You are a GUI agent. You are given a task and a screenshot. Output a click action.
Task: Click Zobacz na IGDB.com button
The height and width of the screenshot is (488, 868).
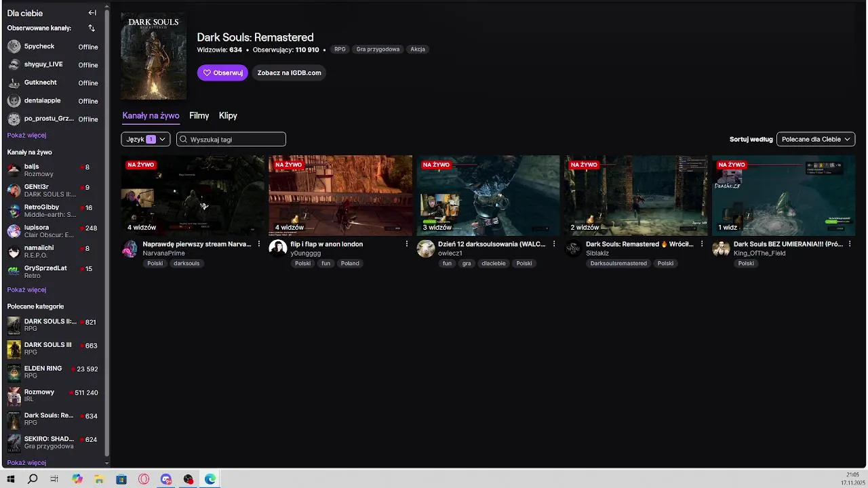point(289,73)
